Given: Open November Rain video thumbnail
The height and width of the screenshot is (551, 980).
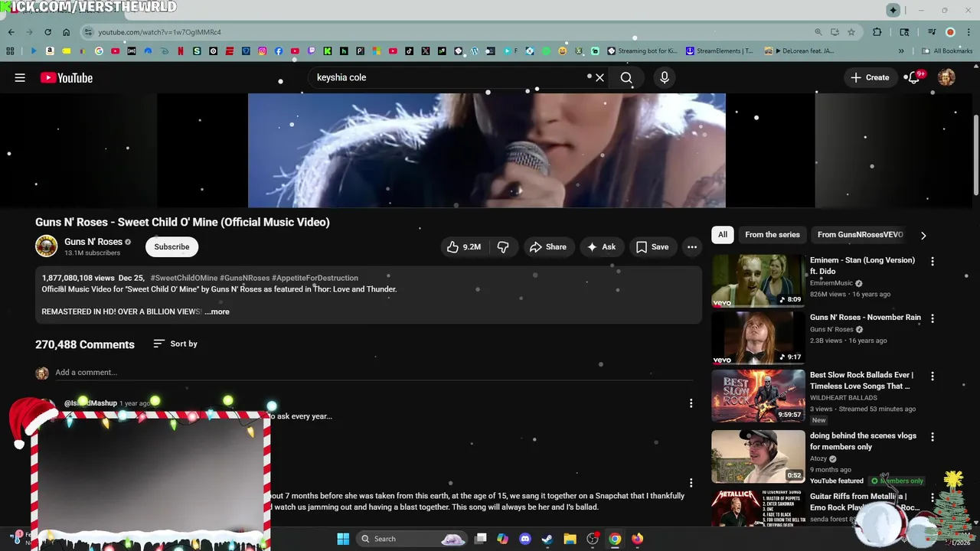Looking at the screenshot, I should (x=758, y=337).
